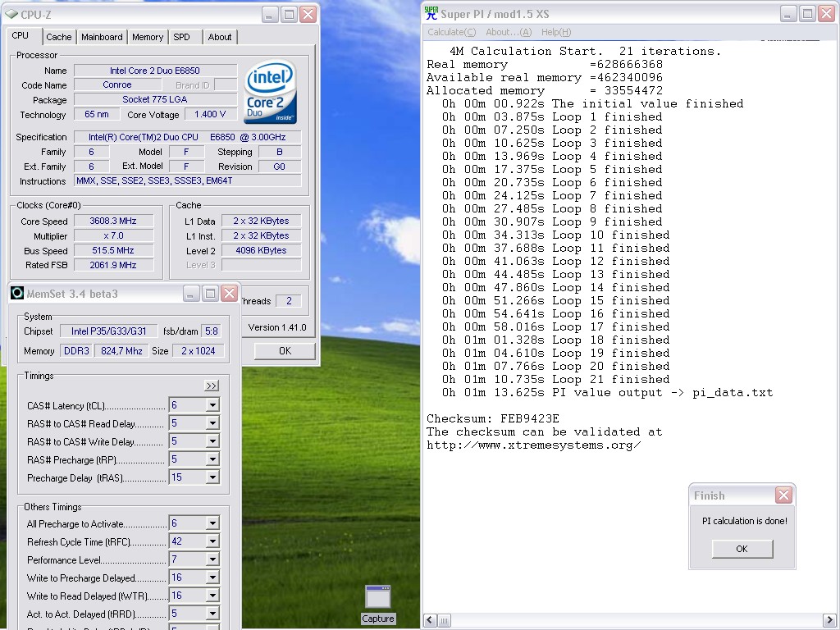The width and height of the screenshot is (840, 630).
Task: Click the Capture desktop icon
Action: (378, 605)
